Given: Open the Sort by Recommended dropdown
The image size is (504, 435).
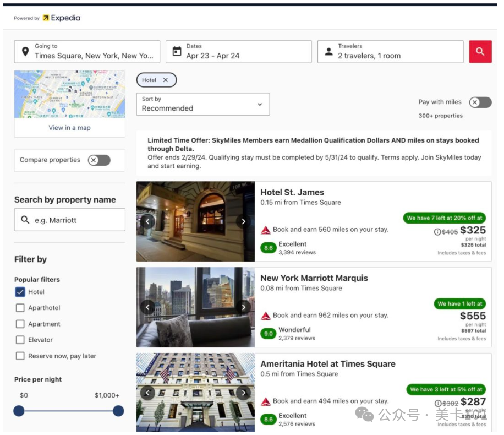Looking at the screenshot, I should [x=203, y=104].
